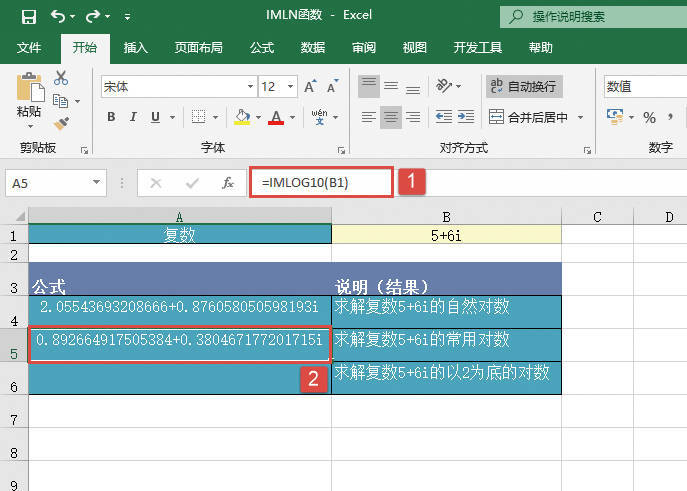Open the font size 12 dropdown
687x491 pixels.
pyautogui.click(x=290, y=87)
